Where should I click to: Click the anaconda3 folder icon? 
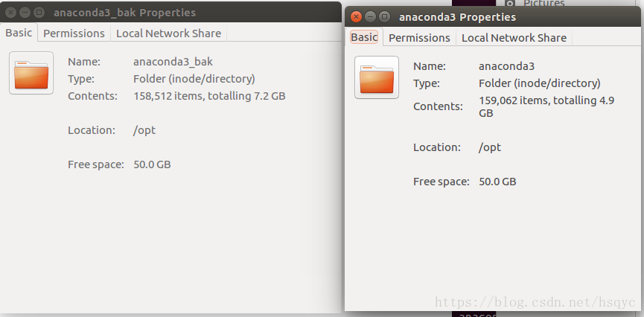point(377,77)
